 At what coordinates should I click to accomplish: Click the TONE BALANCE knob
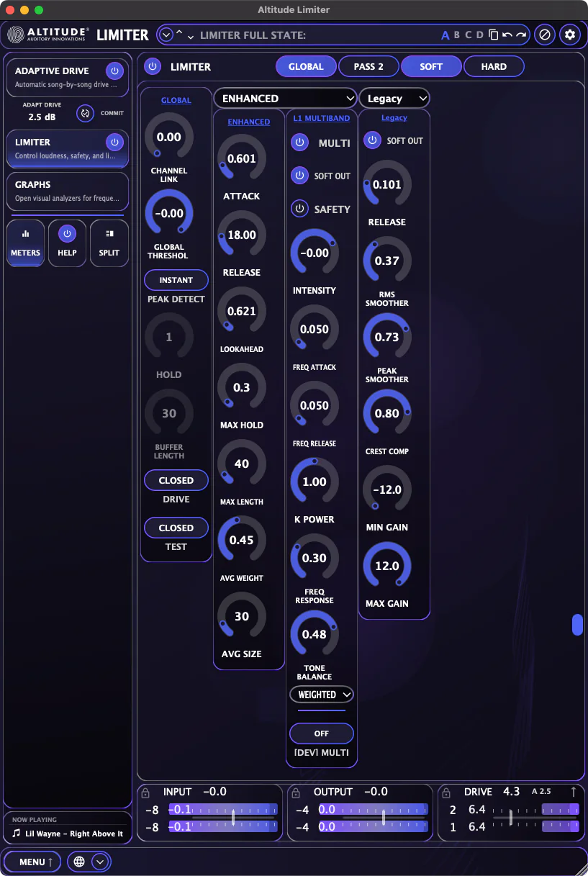click(315, 634)
